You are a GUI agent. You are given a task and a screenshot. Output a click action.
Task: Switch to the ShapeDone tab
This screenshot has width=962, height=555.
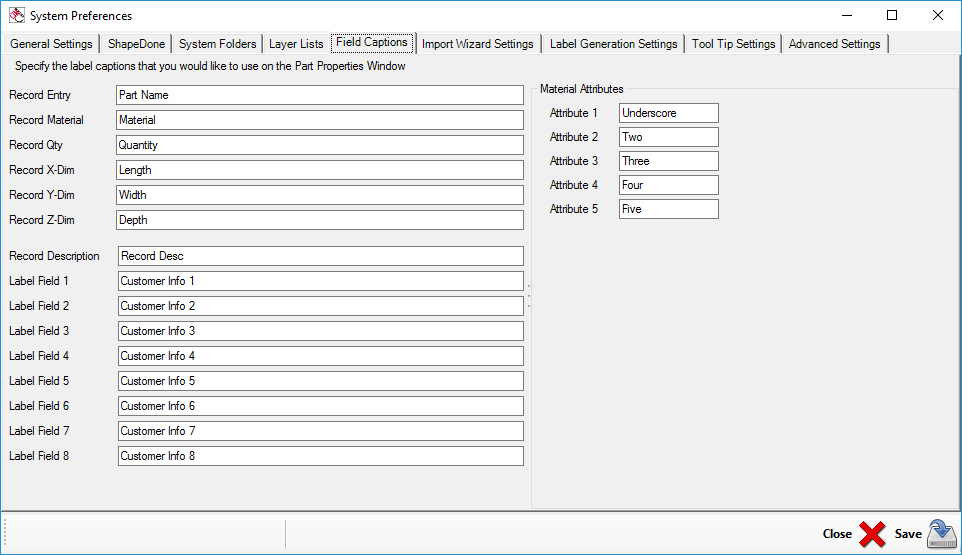136,44
